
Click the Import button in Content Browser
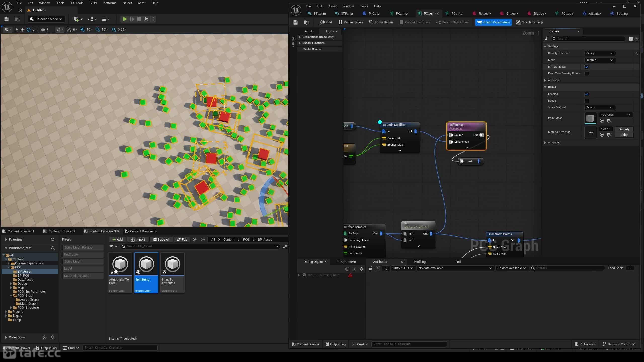click(x=138, y=240)
